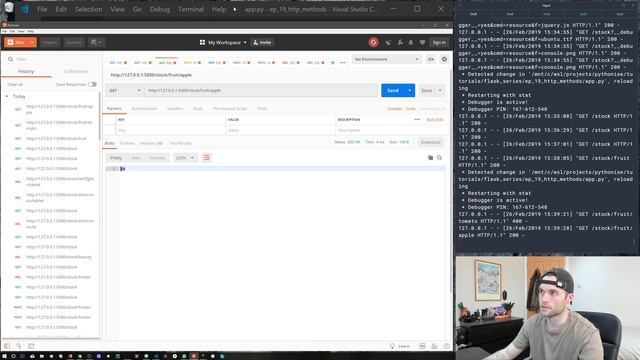This screenshot has height=360, width=640.
Task: Click the Save request button
Action: point(427,91)
